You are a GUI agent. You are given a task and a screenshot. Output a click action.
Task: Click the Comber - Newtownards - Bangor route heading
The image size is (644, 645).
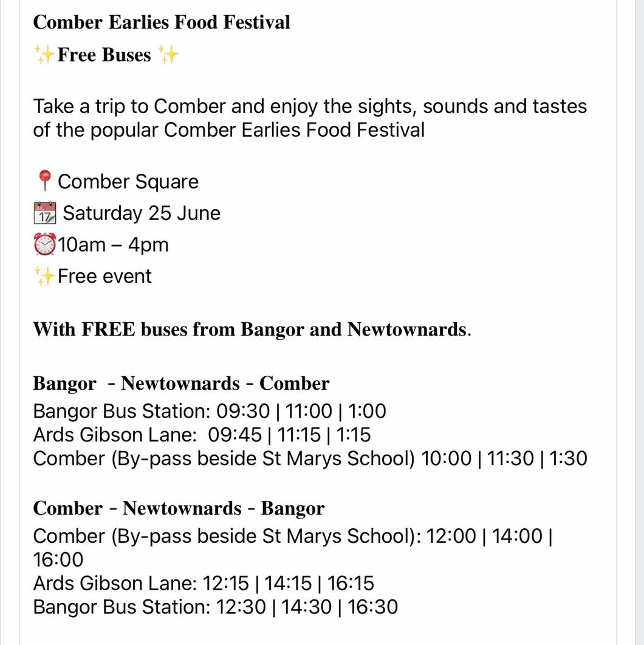pos(179,508)
